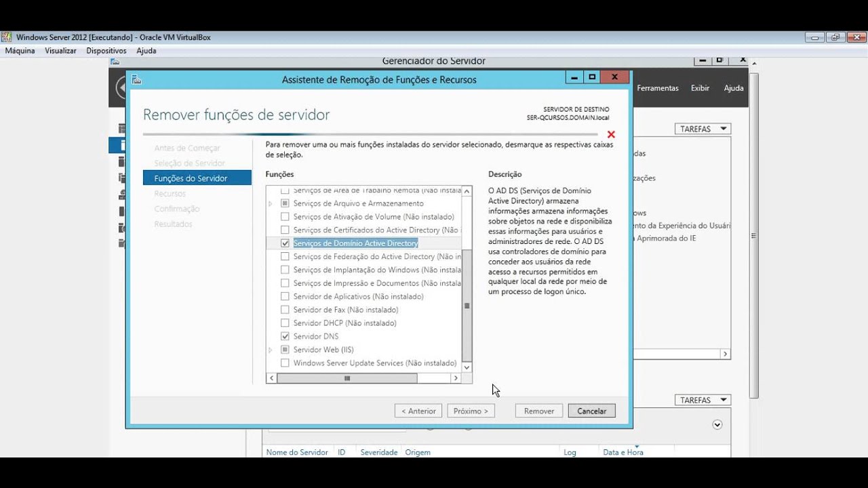
Task: Click the wizard title bar icon
Action: coord(136,79)
